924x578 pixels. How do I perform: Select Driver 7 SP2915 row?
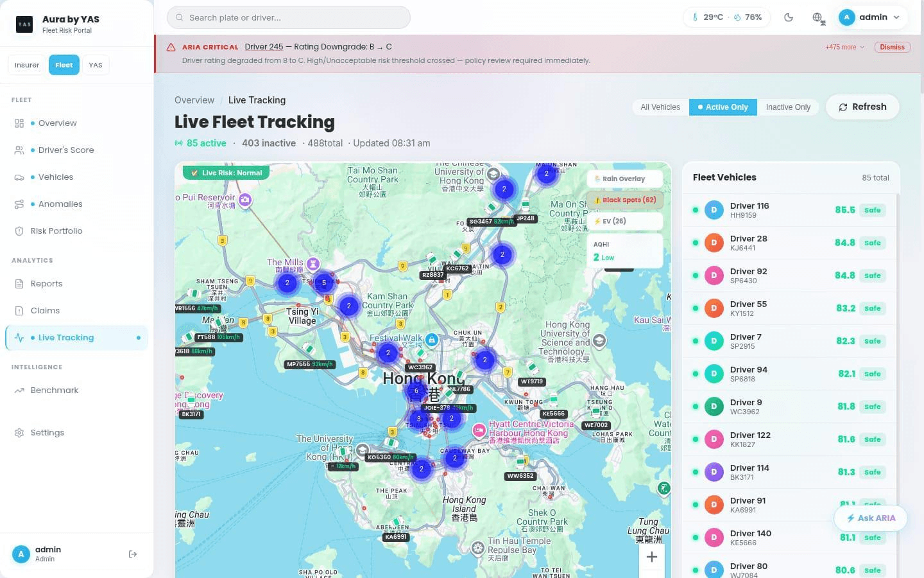point(791,341)
